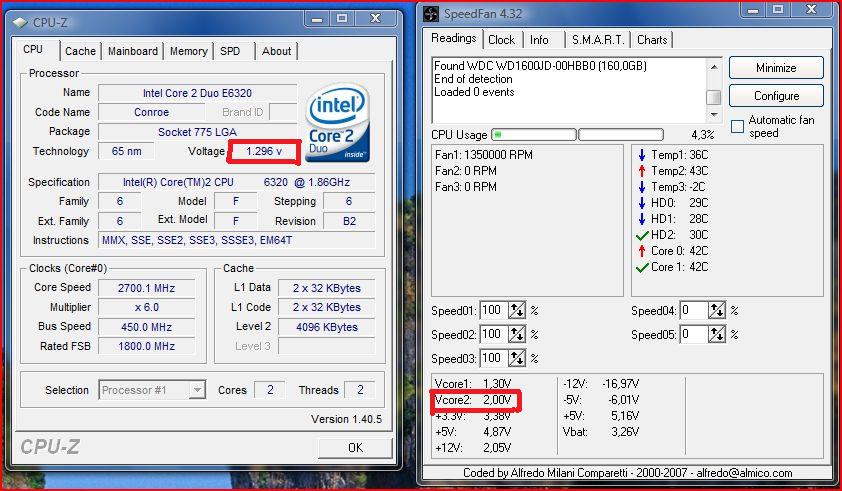Click the Cores count value field
Viewport: 842px width, 491px height.
(x=270, y=390)
